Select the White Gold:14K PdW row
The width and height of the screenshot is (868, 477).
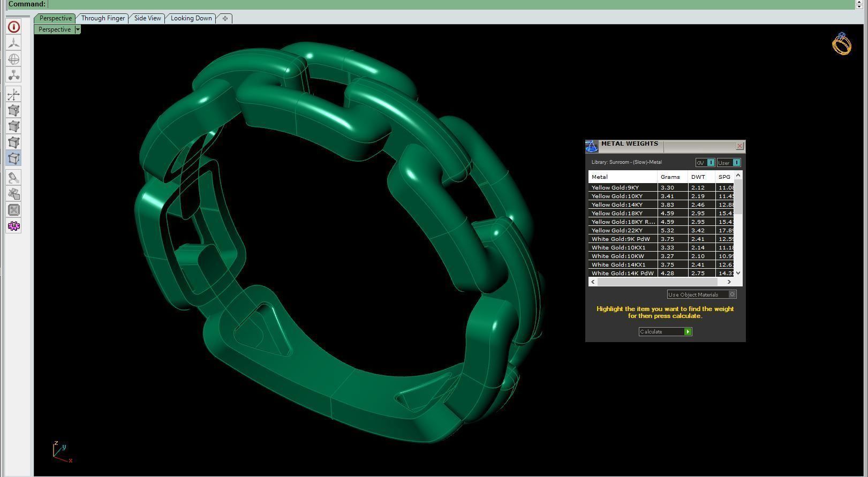point(662,273)
